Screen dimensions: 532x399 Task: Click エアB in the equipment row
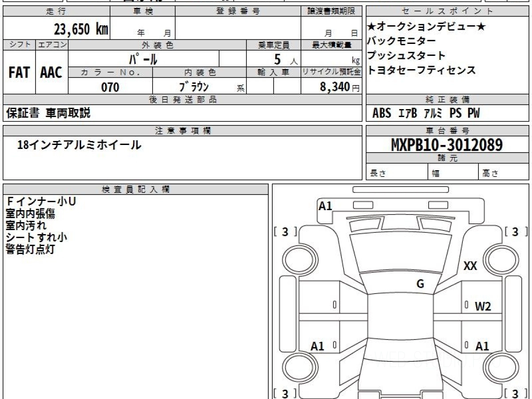(407, 113)
